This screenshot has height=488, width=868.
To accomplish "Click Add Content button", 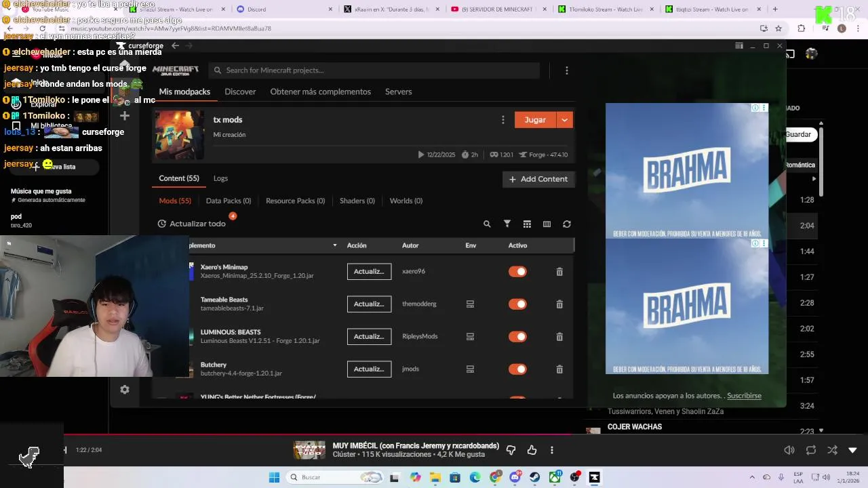I will (x=538, y=179).
